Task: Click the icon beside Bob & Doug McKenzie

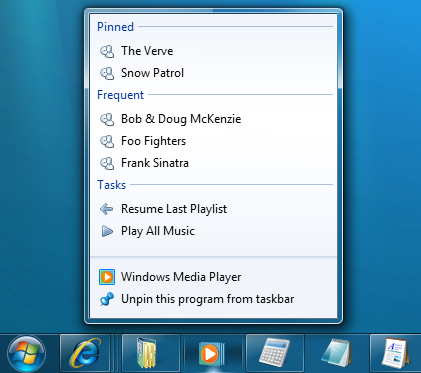Action: point(107,119)
